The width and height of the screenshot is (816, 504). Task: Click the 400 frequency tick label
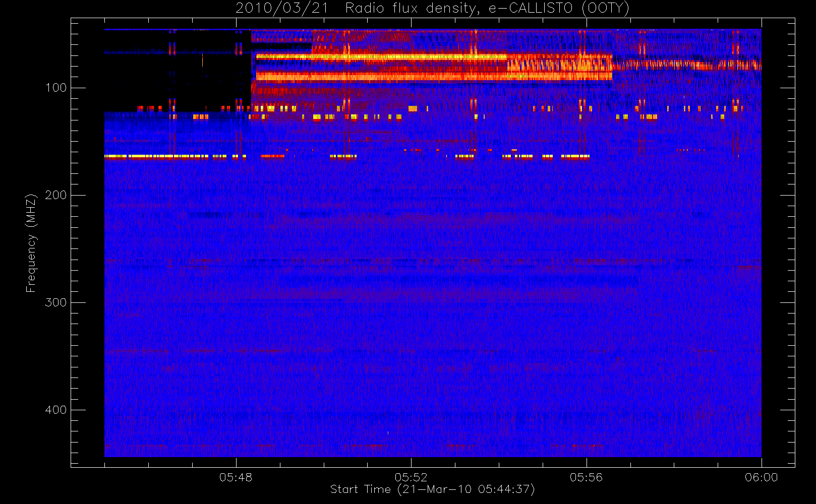(x=56, y=410)
